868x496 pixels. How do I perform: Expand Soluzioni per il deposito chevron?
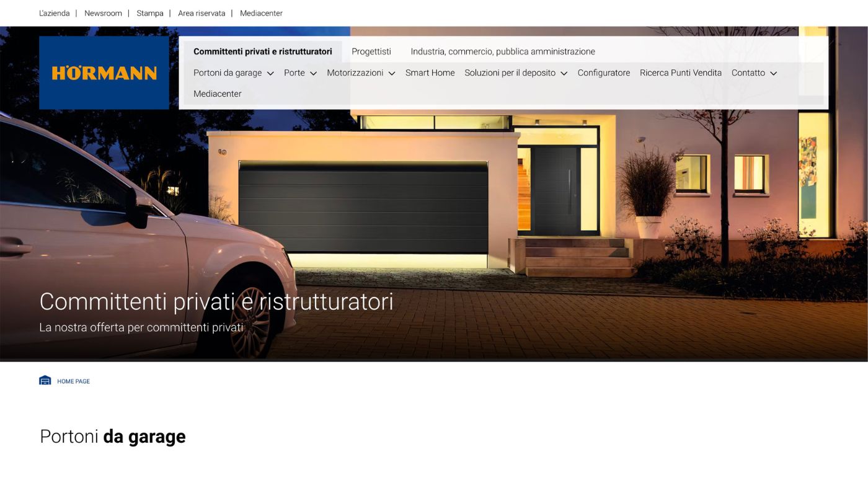[x=564, y=73]
